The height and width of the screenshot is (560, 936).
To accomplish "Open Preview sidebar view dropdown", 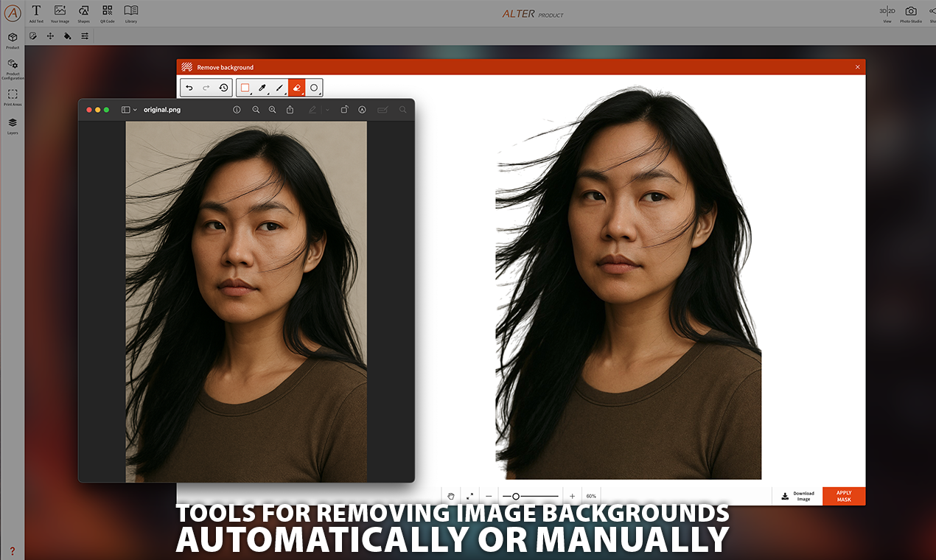I will click(129, 110).
